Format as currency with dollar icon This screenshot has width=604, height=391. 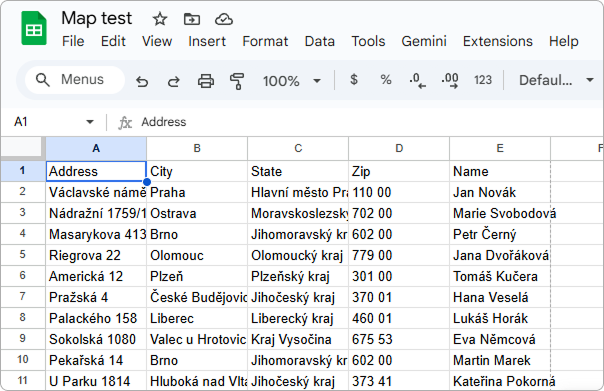point(354,80)
